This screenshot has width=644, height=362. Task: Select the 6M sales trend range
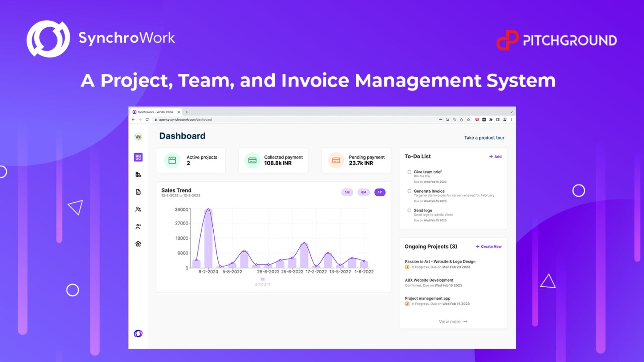click(364, 192)
